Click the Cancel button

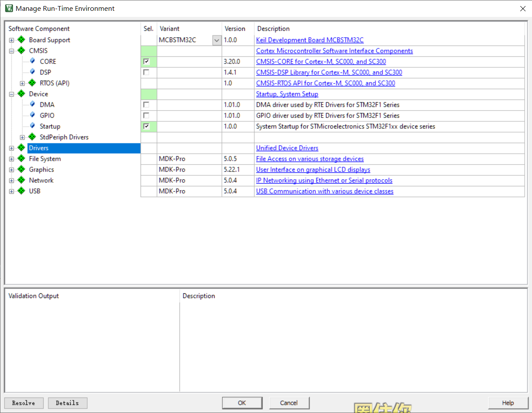click(x=289, y=403)
